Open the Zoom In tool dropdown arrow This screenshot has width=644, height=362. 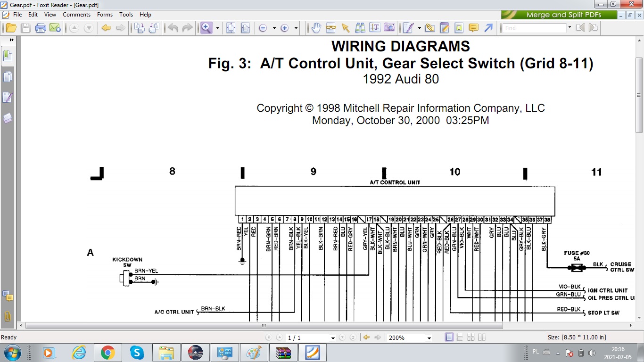(217, 28)
